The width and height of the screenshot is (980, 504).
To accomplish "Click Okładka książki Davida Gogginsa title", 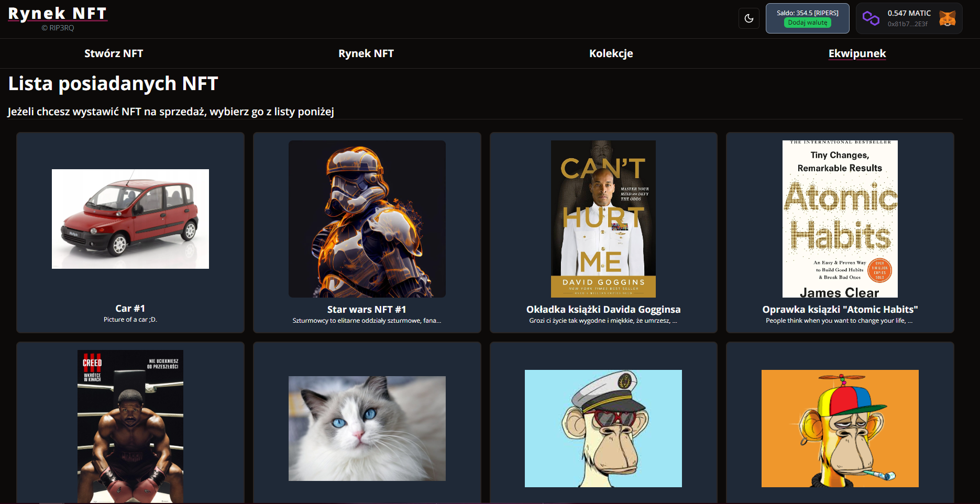I will (603, 310).
